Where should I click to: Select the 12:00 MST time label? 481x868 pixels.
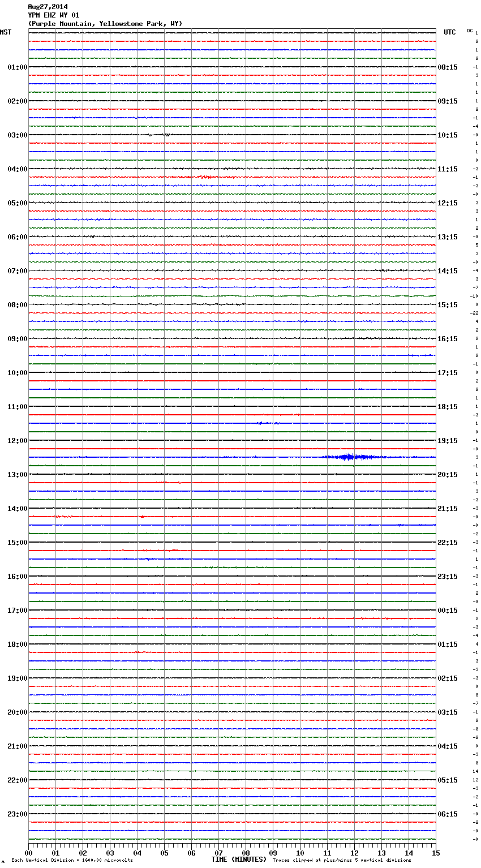tap(17, 441)
